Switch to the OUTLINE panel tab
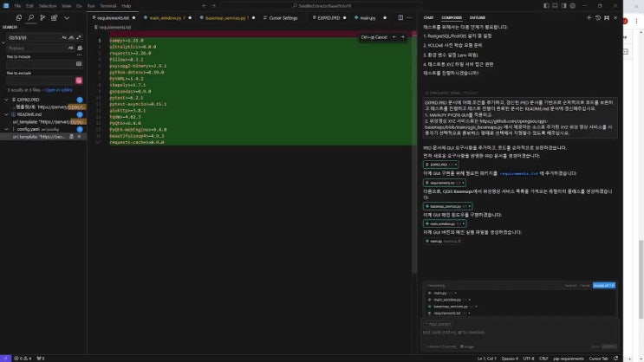The height and width of the screenshot is (362, 644). pos(478,18)
